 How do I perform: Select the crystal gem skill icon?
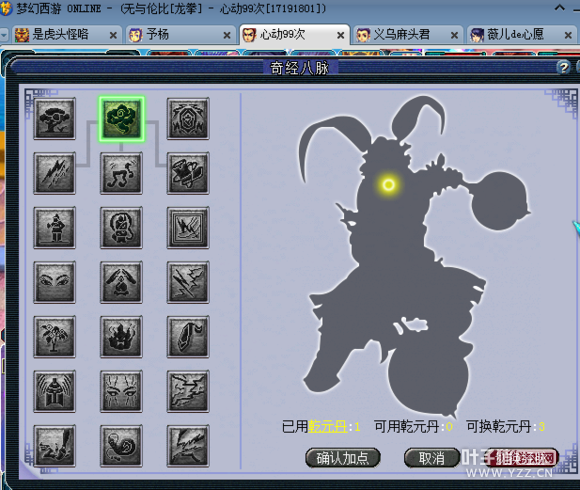click(188, 337)
